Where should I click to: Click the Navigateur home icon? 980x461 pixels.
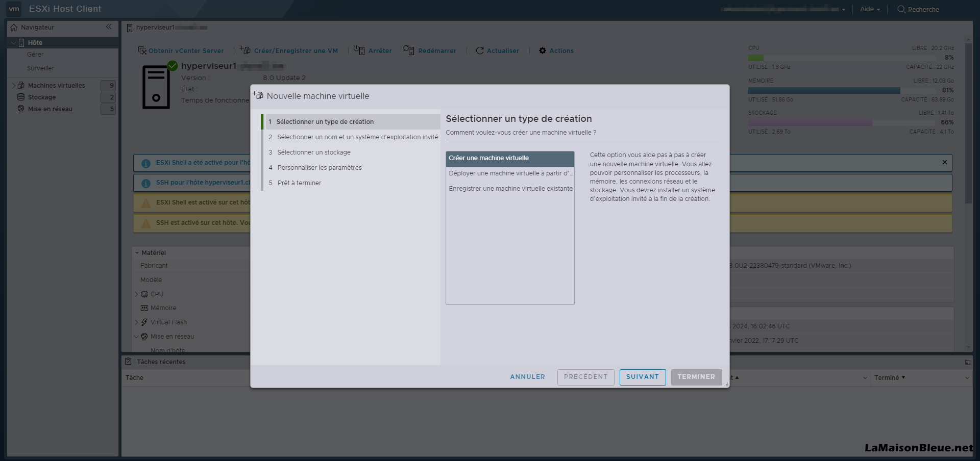(x=14, y=28)
